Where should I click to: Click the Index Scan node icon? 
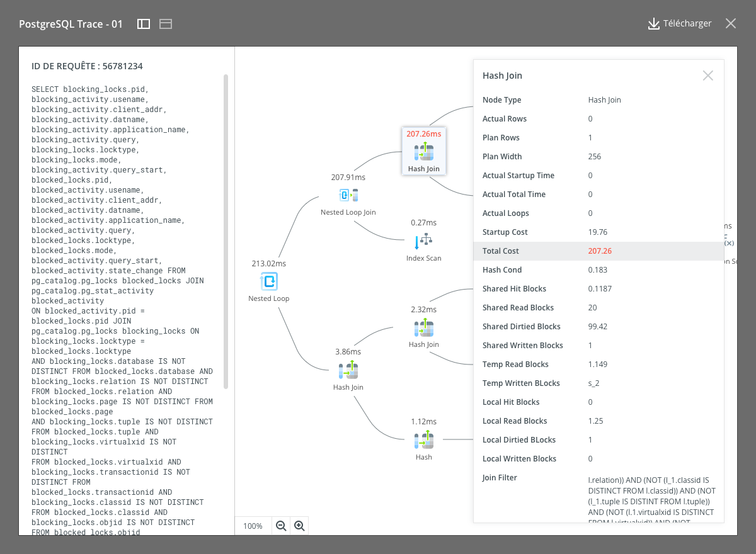click(423, 240)
